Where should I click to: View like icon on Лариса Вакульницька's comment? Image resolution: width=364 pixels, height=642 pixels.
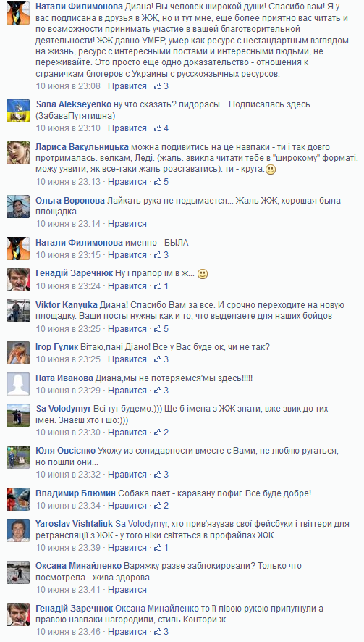158,181
